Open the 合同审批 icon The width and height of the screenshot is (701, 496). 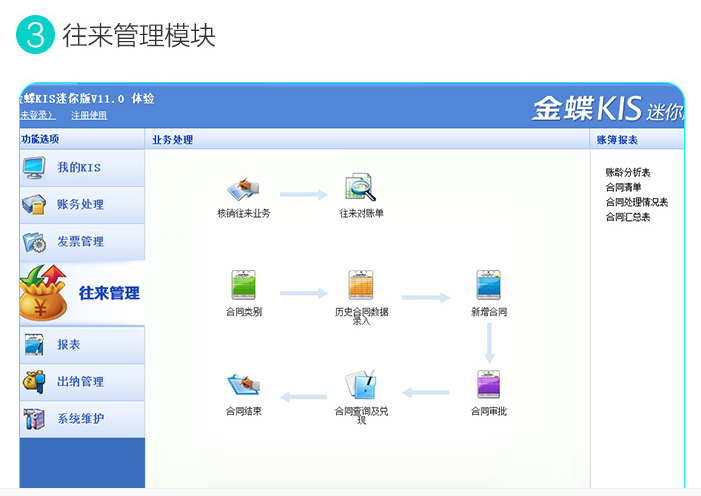(x=488, y=385)
